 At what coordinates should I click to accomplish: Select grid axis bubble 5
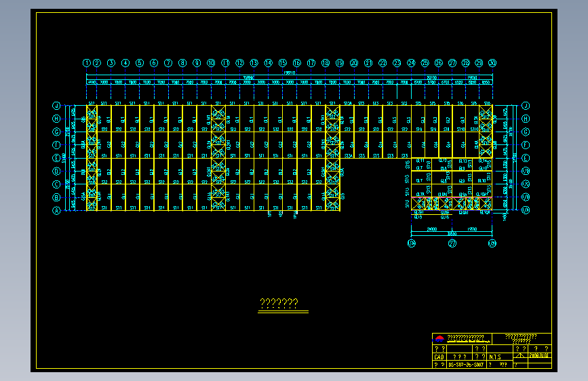pos(140,63)
